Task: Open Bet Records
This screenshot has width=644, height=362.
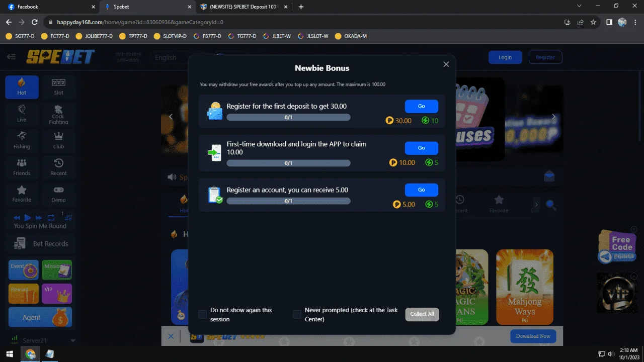Action: click(x=40, y=244)
